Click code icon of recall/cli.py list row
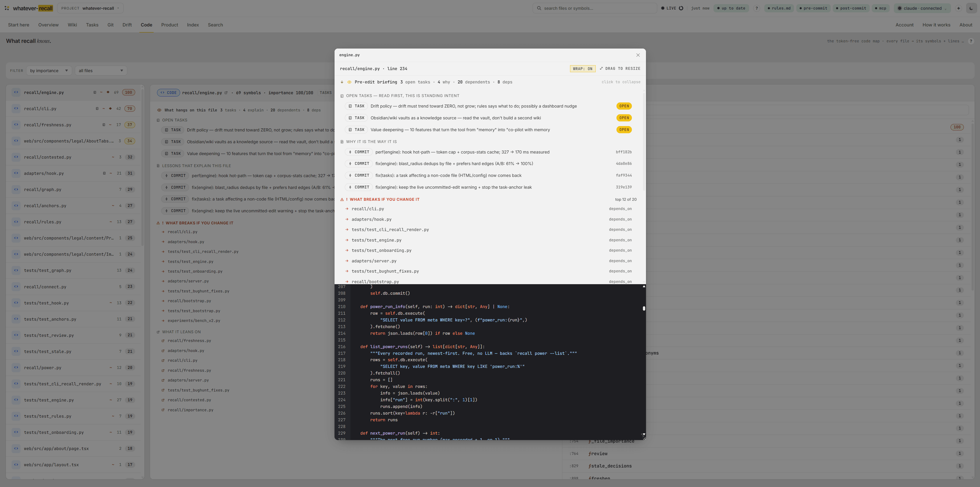The width and height of the screenshot is (980, 487). point(16,109)
